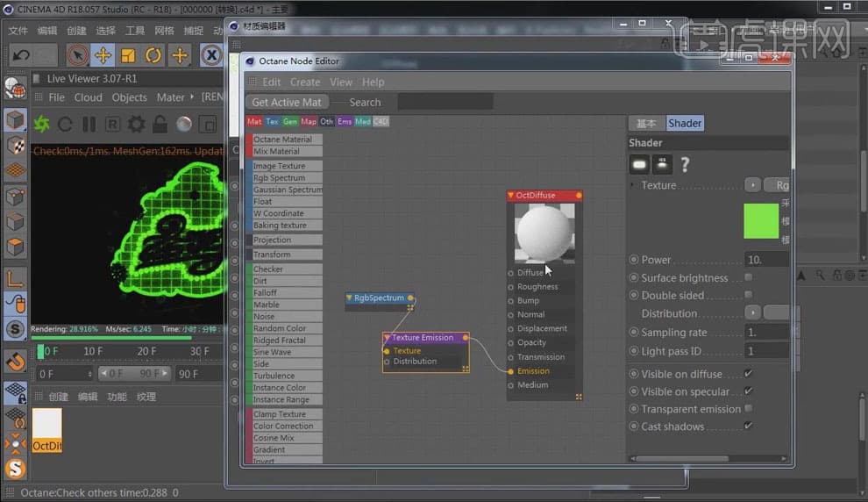868x502 pixels.
Task: Click Get Active Mat button
Action: click(287, 102)
